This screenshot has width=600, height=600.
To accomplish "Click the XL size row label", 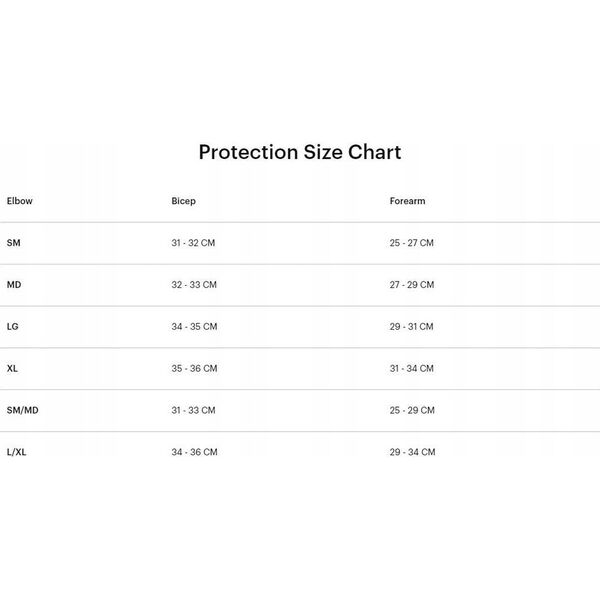I will click(12, 368).
